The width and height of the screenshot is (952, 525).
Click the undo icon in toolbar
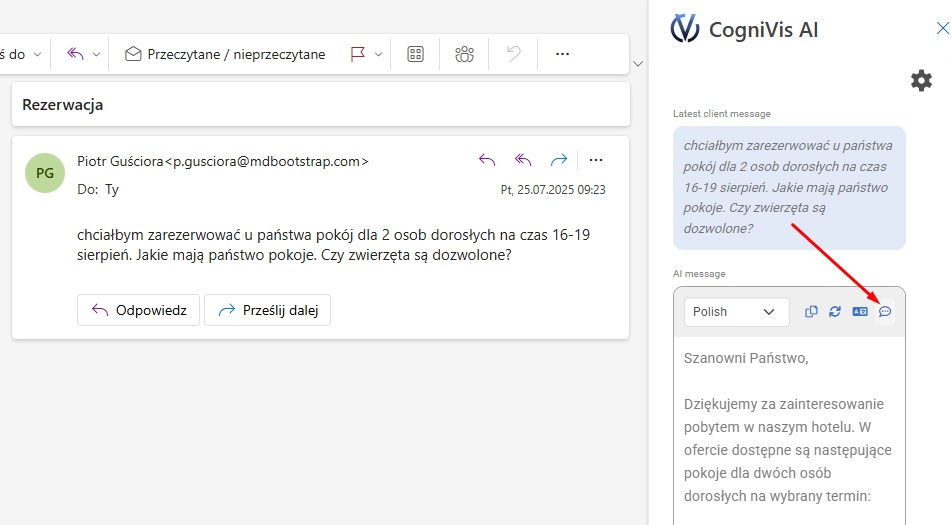(x=513, y=54)
